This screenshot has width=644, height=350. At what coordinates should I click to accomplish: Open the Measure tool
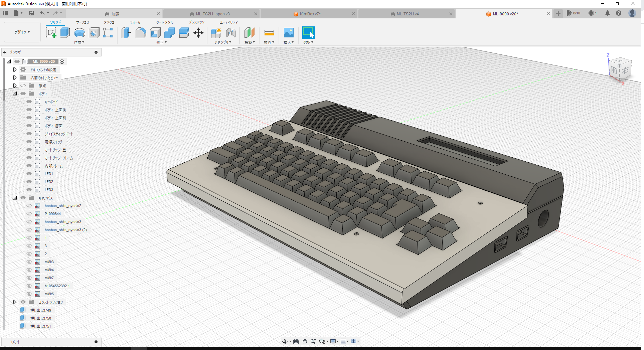click(269, 33)
